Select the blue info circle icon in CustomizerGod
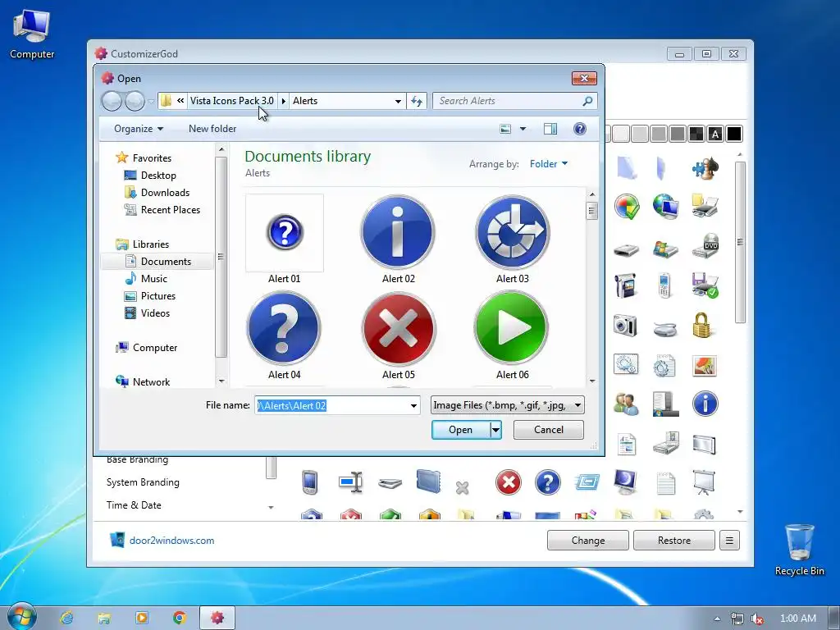The height and width of the screenshot is (630, 840). click(x=705, y=404)
